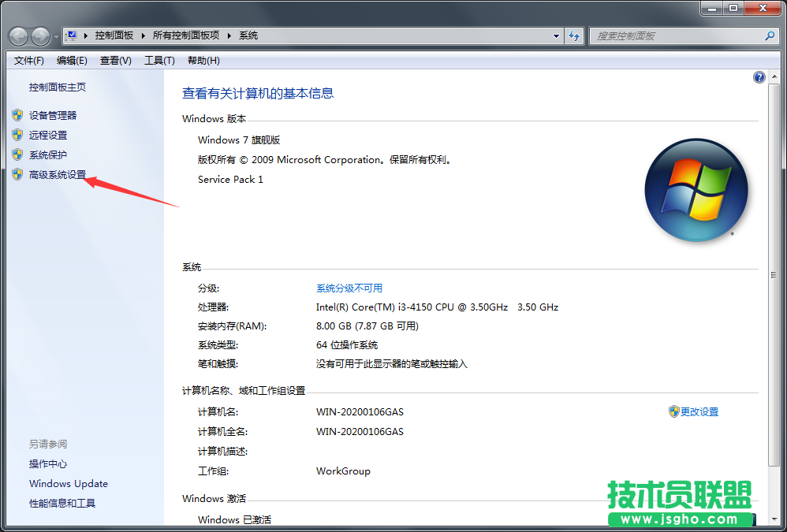Click the shield icon beside 远程设置

[x=18, y=135]
